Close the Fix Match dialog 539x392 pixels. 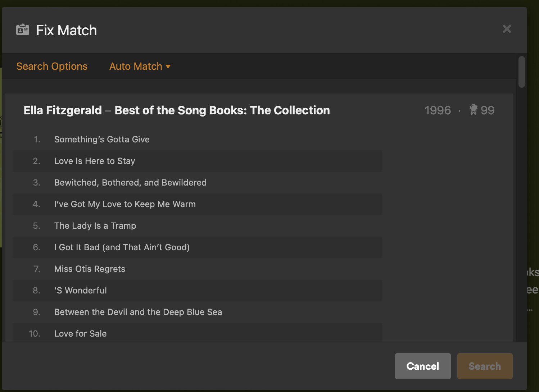pyautogui.click(x=507, y=29)
